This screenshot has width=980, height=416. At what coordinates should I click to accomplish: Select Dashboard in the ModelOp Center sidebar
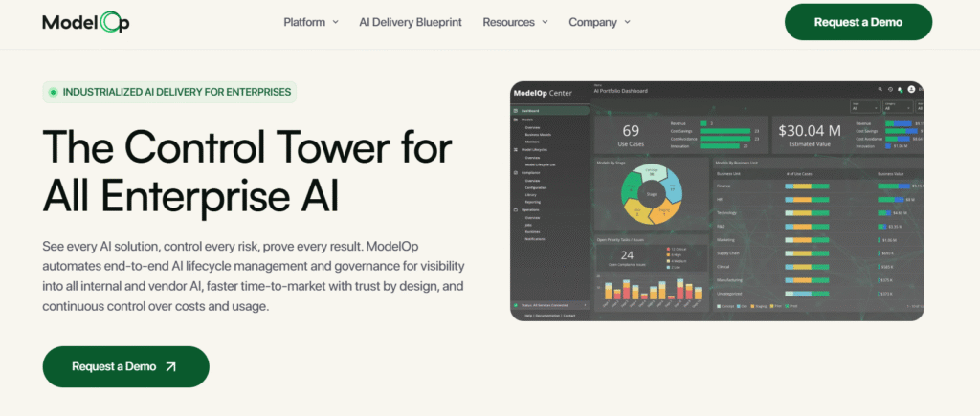[x=550, y=111]
